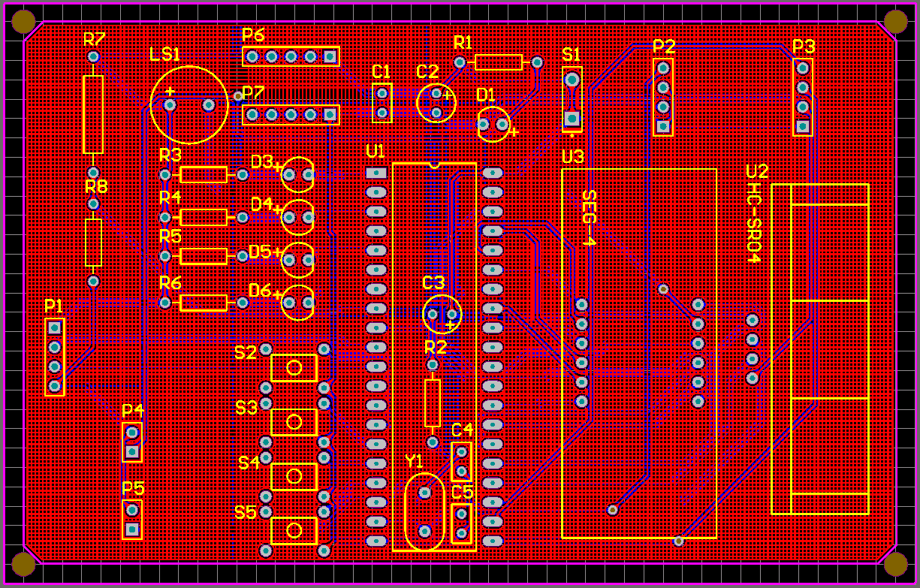
Task: Click the U3 designator label
Action: pos(573,157)
